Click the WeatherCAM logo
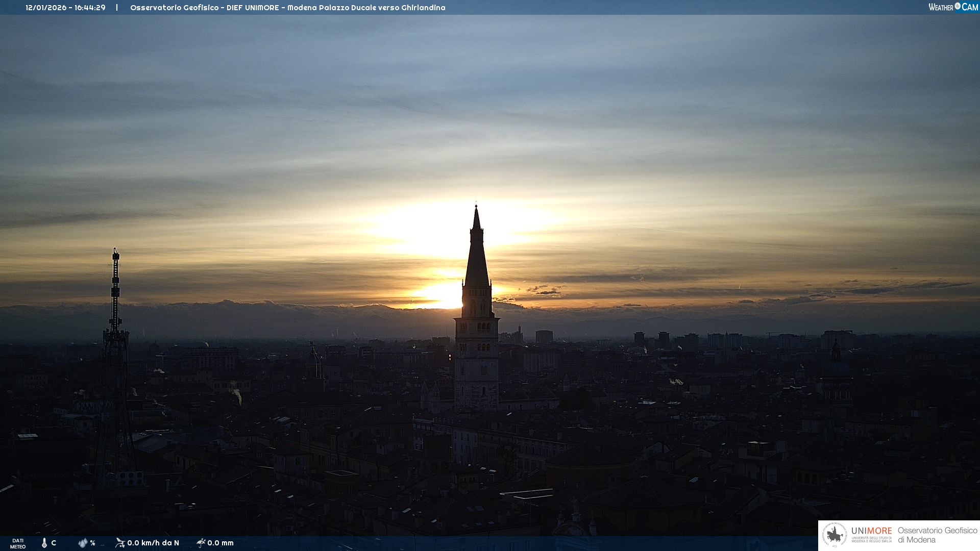Image resolution: width=980 pixels, height=551 pixels. (x=953, y=7)
